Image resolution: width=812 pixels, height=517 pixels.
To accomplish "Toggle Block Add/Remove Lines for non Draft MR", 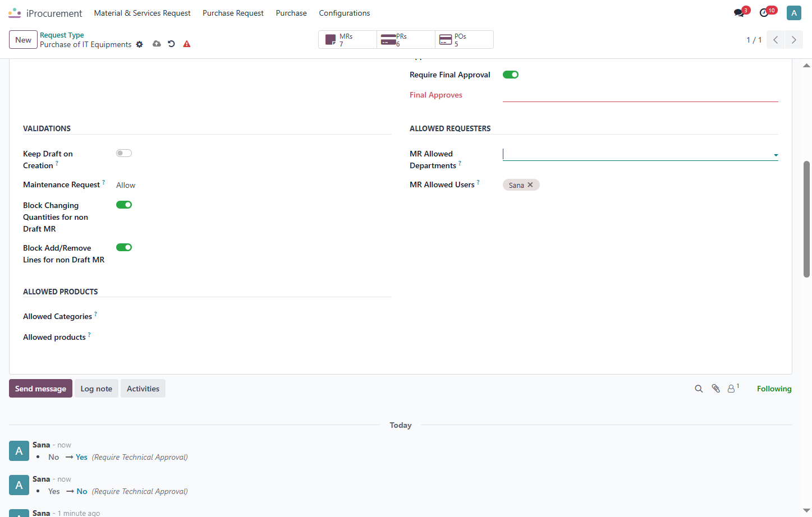I will tap(124, 247).
